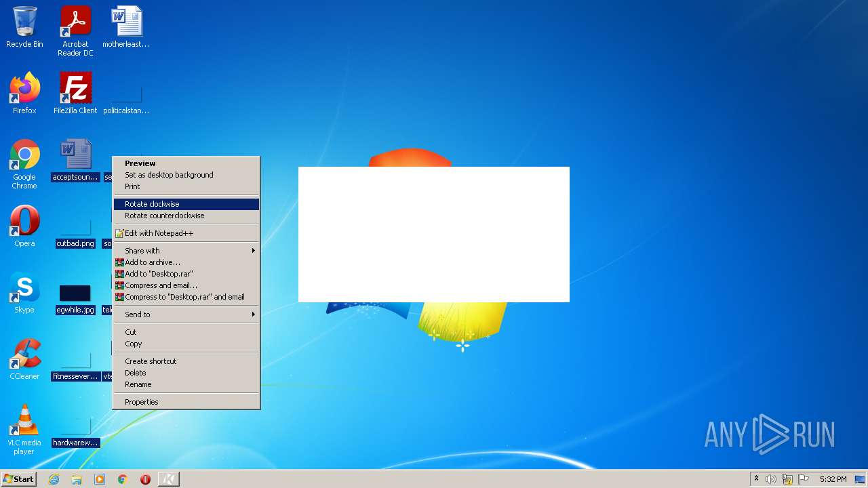
Task: Open the Action Center flag icon
Action: pos(804,479)
